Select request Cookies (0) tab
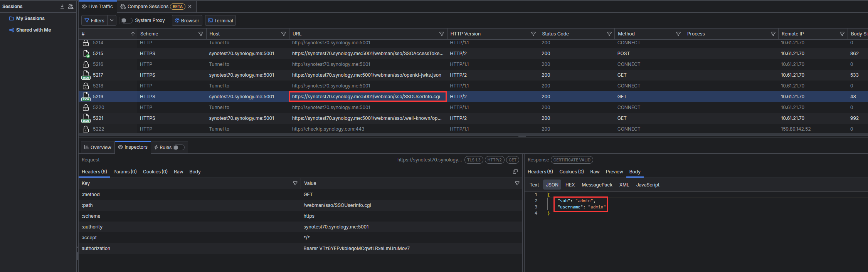This screenshot has height=272, width=868. coord(155,172)
